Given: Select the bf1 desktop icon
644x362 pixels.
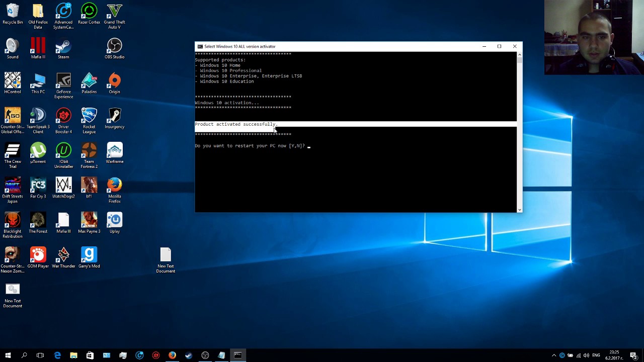Looking at the screenshot, I should (x=89, y=188).
